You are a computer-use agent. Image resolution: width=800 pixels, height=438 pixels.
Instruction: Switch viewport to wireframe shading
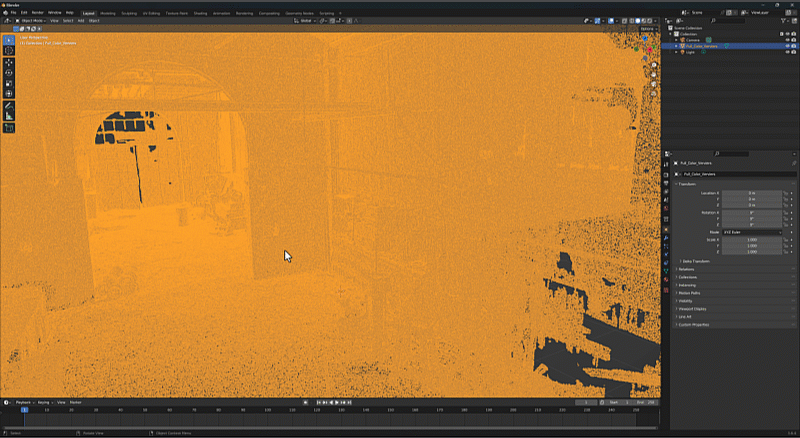pos(632,21)
